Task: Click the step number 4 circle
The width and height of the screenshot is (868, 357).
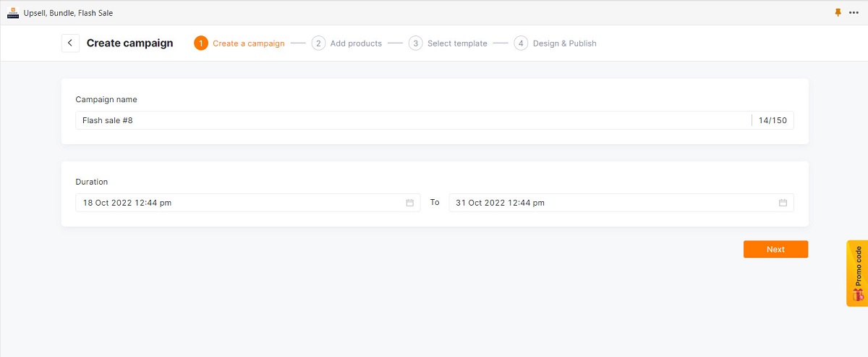Action: (521, 43)
